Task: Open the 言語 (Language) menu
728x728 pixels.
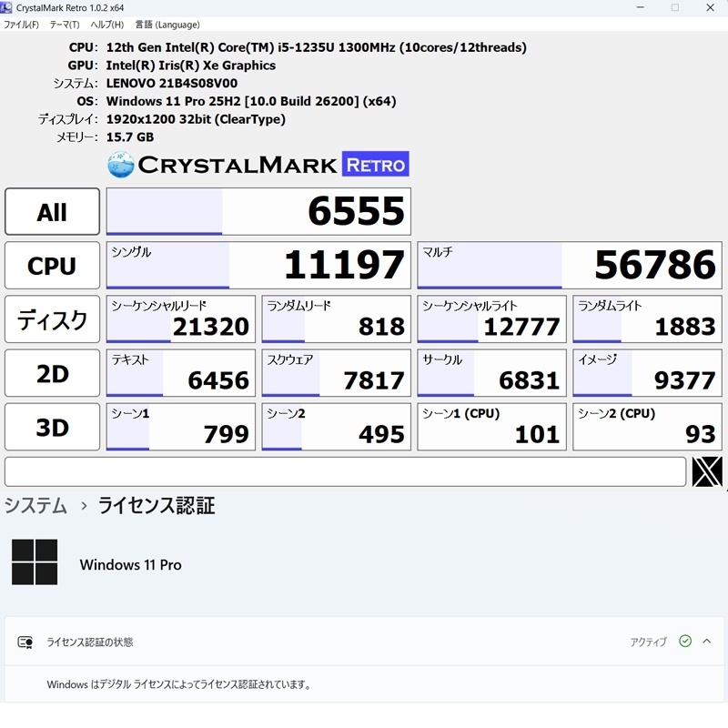Action: pyautogui.click(x=167, y=25)
